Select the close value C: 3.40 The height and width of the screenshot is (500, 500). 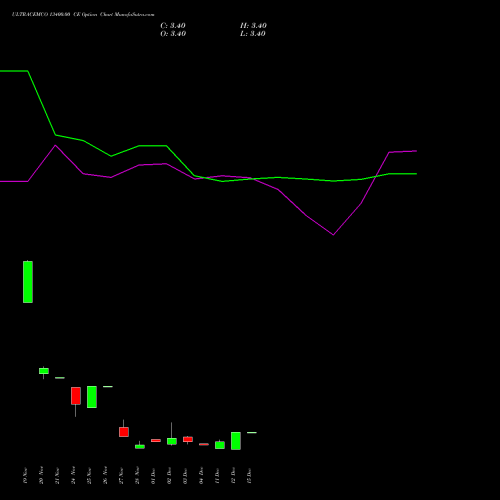(x=173, y=26)
